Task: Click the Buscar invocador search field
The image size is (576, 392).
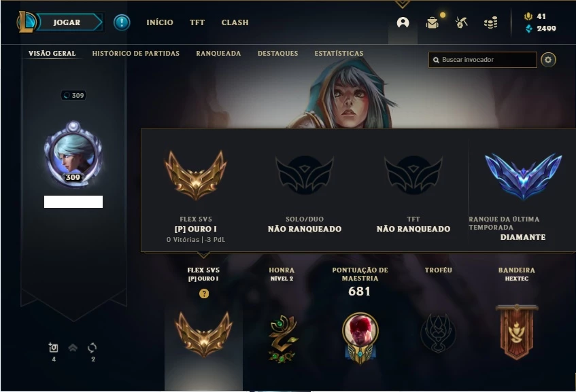Action: pos(482,60)
